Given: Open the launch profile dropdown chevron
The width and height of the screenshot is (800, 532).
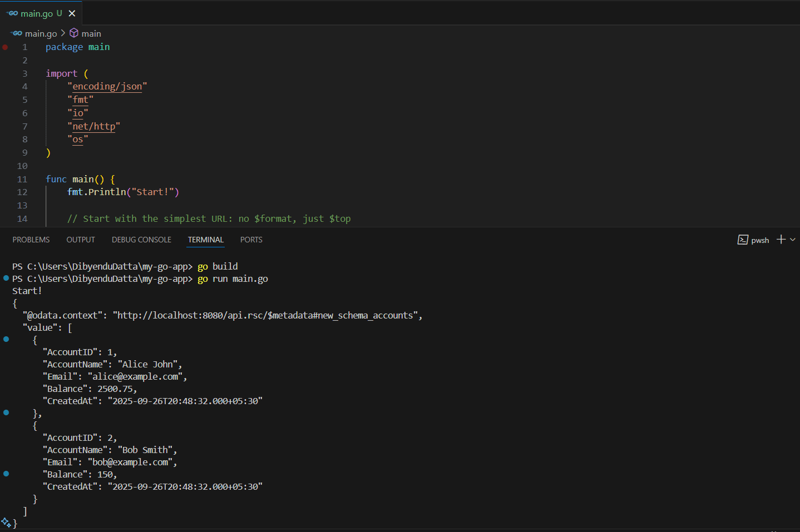Looking at the screenshot, I should point(793,240).
